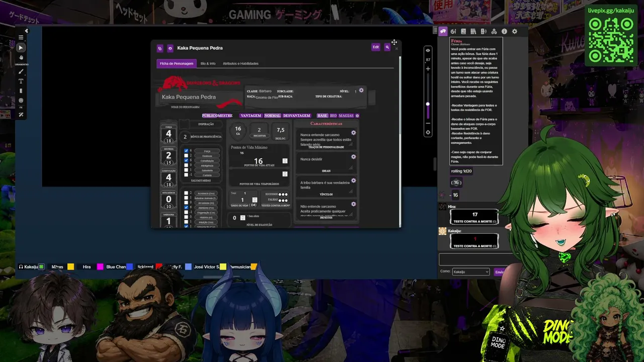Roll the Força saving throw button
The width and height of the screenshot is (644, 362).
pos(207,151)
